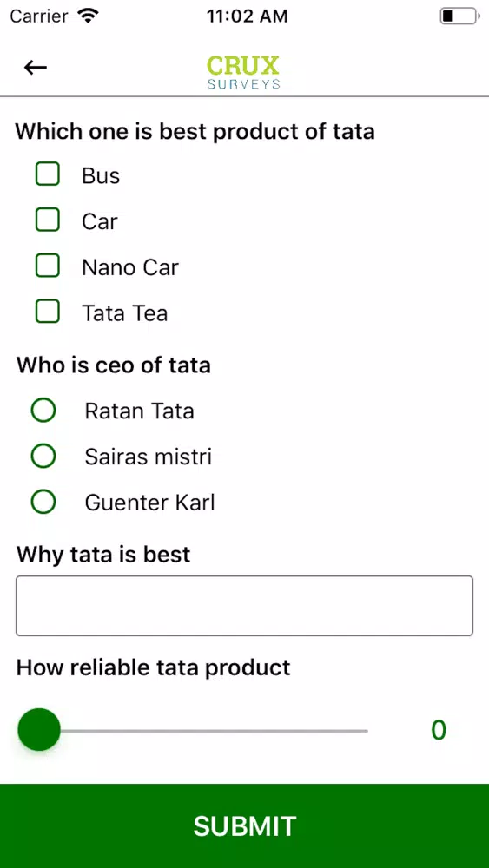Tap the battery icon in status bar

459,16
